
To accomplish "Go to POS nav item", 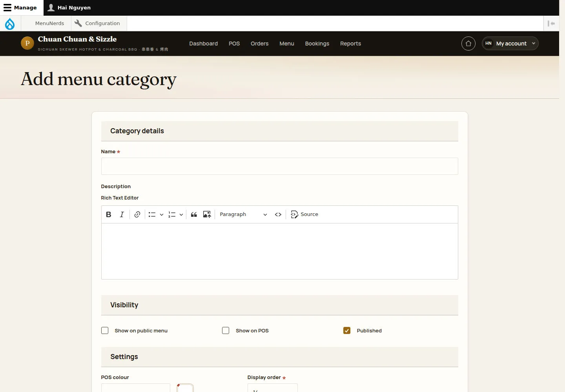I will pos(234,44).
